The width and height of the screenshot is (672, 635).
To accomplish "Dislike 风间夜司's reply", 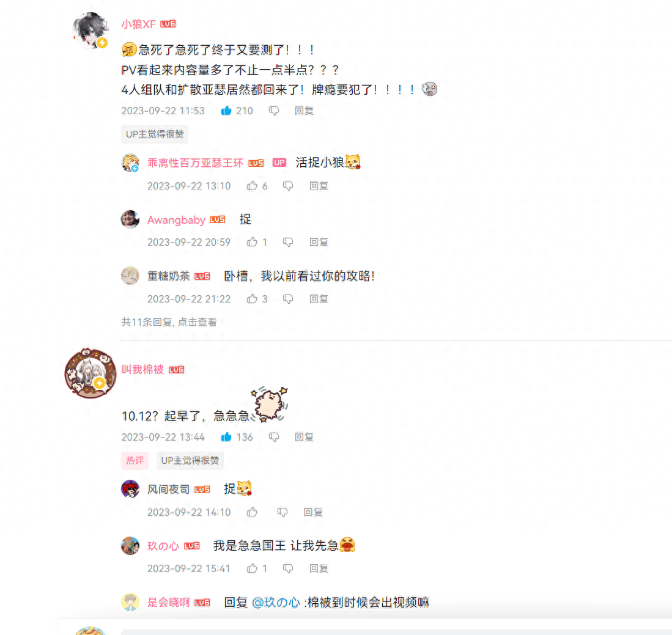I will point(282,512).
